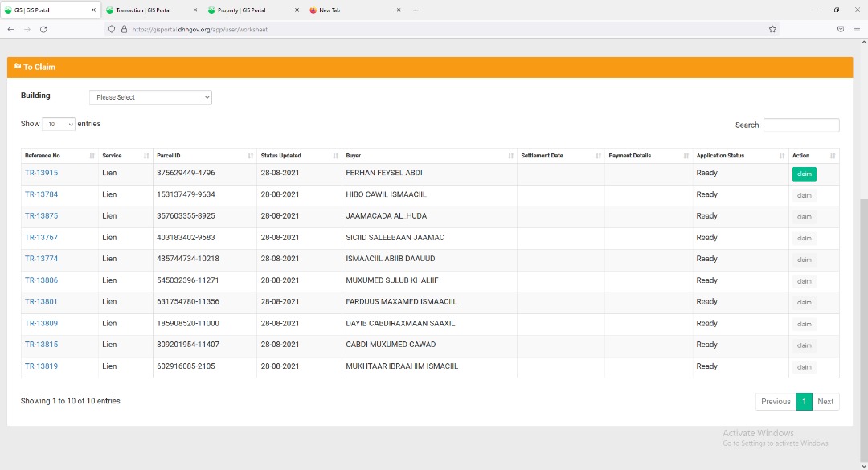This screenshot has width=868, height=470.
Task: Open reference TR-13801
Action: point(42,302)
